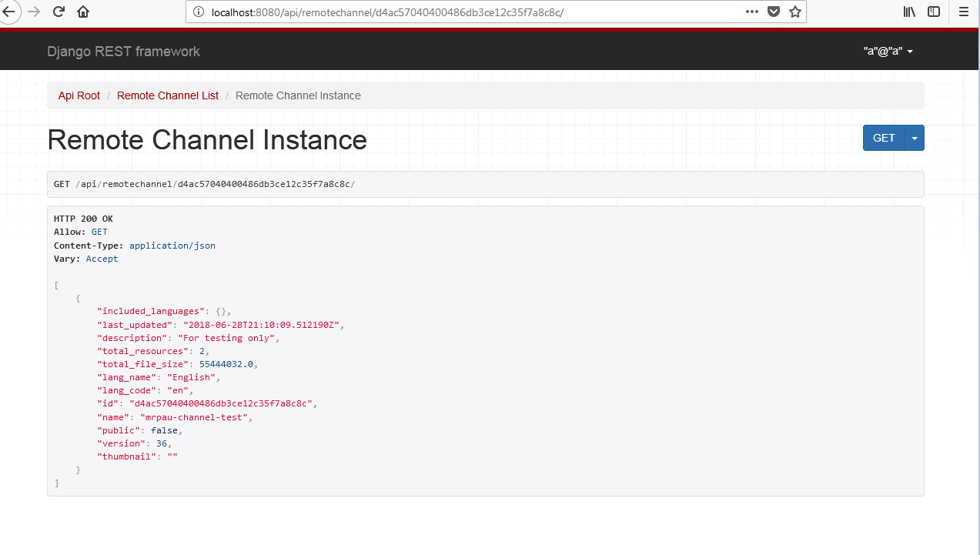Open the browser home page

(82, 12)
